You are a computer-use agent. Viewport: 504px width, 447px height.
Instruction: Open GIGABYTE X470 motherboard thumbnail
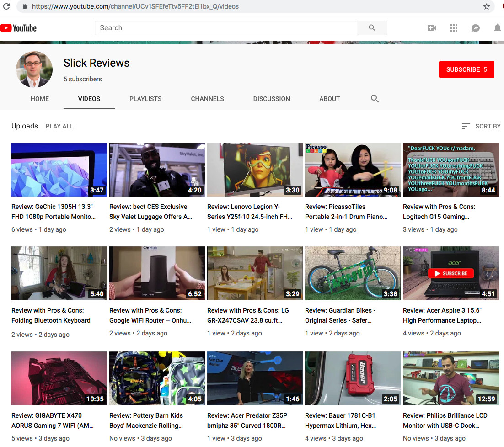click(59, 378)
